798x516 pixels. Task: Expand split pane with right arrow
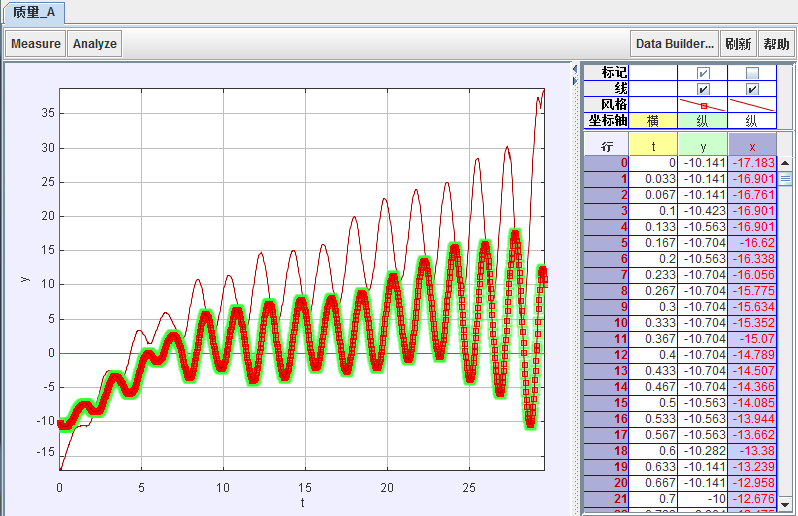[573, 78]
